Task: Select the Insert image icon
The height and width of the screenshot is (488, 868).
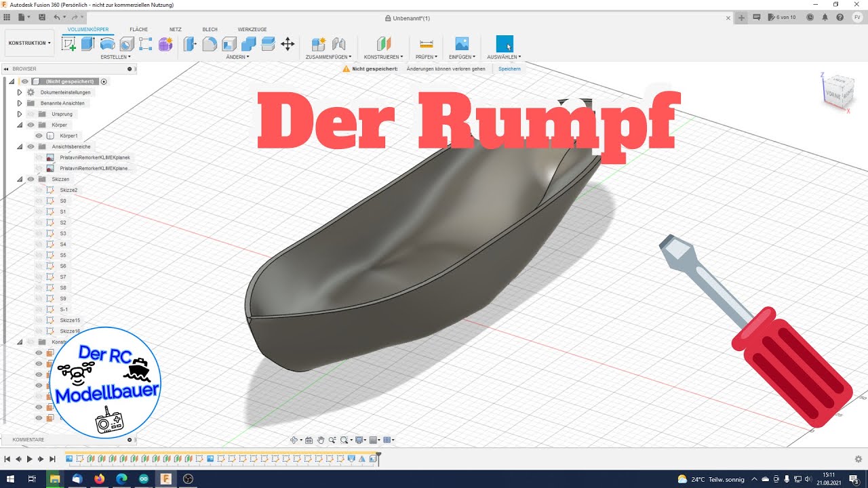Action: (x=462, y=44)
